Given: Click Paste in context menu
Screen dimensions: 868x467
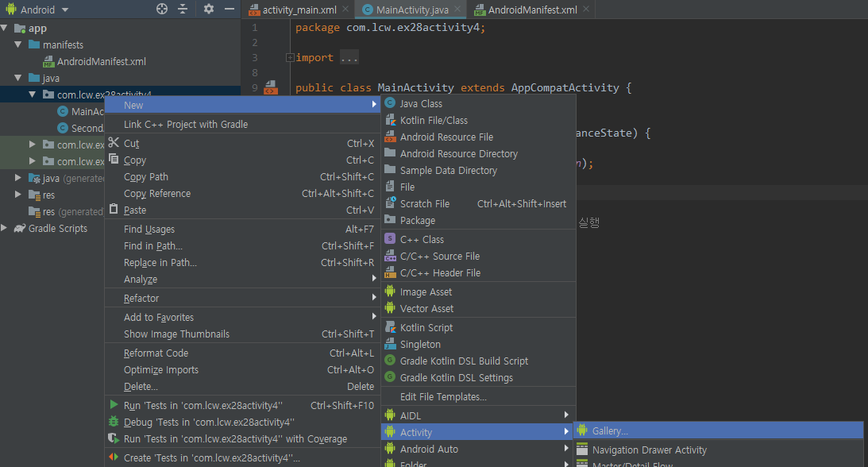Looking at the screenshot, I should (x=242, y=210).
